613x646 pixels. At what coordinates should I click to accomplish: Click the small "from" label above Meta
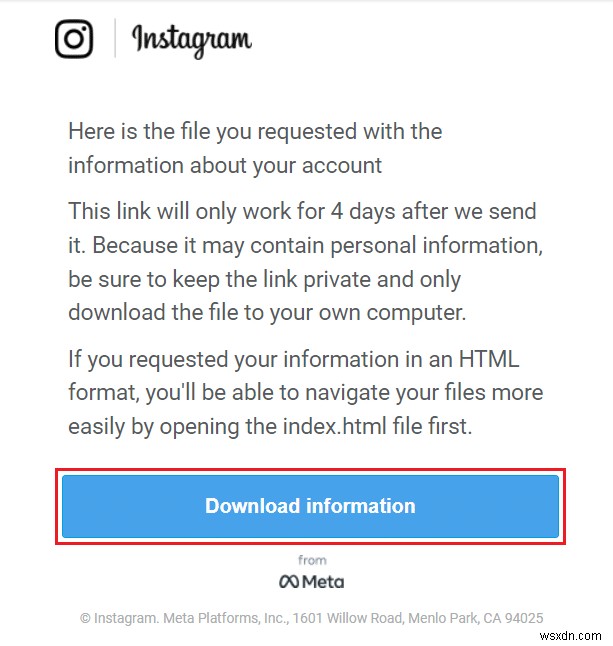pyautogui.click(x=312, y=560)
